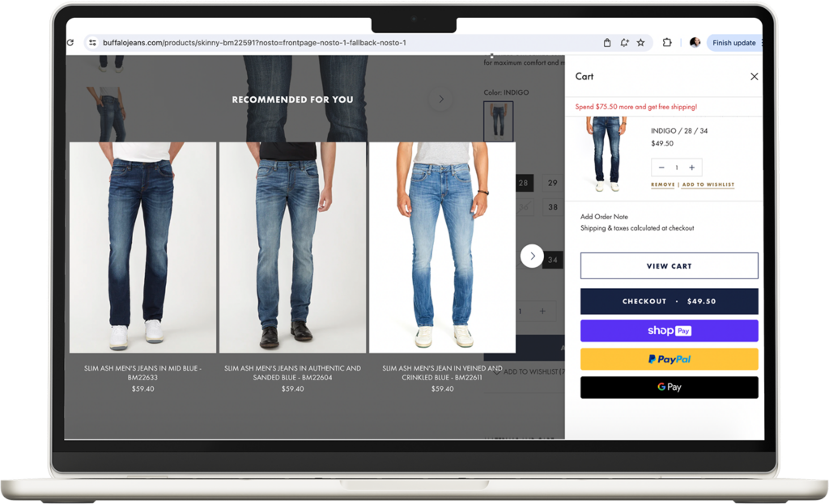
Task: Click Add to Wishlist in the cart
Action: pos(708,185)
